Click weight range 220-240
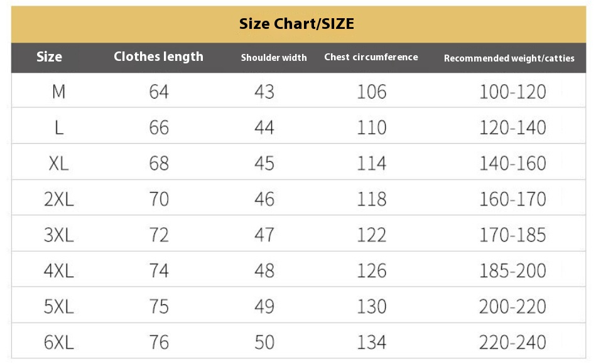Viewport: 596px width, 364px height. (512, 342)
